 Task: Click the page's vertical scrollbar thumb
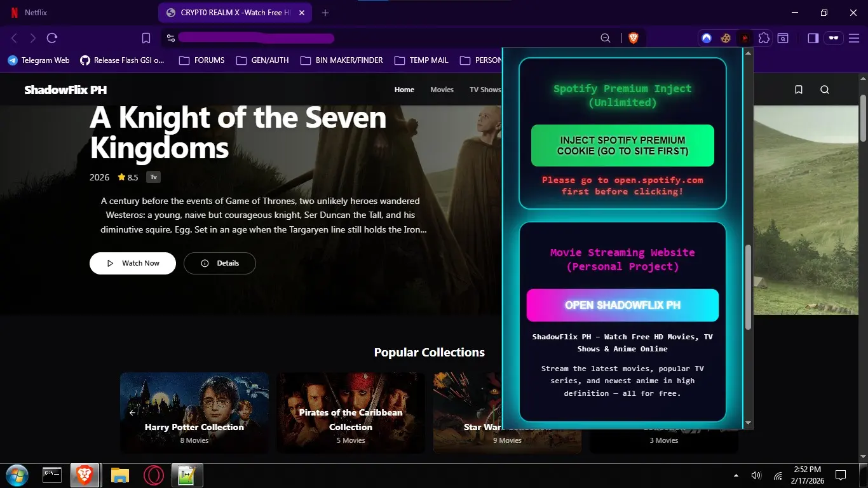[864, 118]
